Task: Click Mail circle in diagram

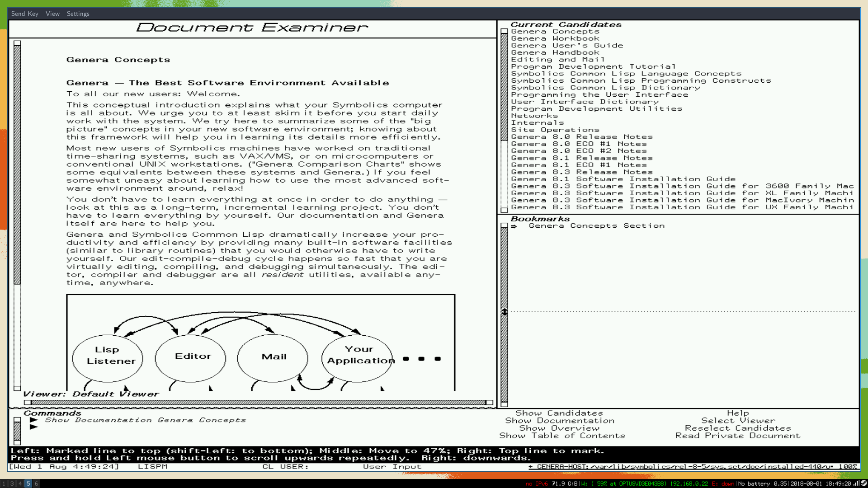Action: coord(273,358)
